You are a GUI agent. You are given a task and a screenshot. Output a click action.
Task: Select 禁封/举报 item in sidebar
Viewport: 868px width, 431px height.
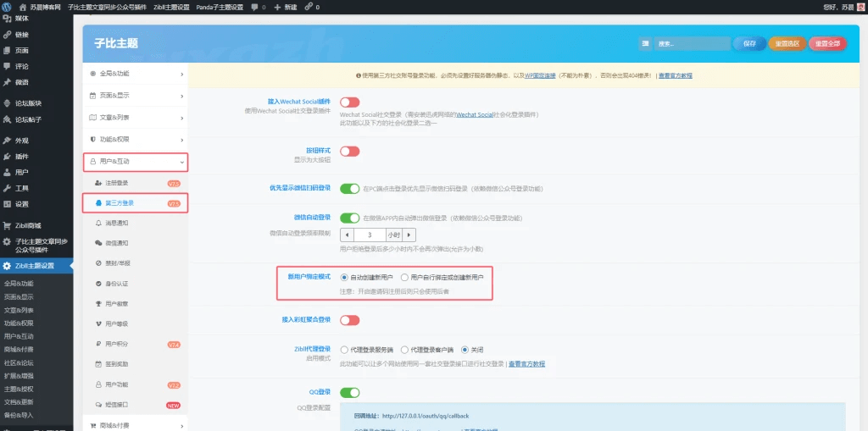pyautogui.click(x=135, y=263)
